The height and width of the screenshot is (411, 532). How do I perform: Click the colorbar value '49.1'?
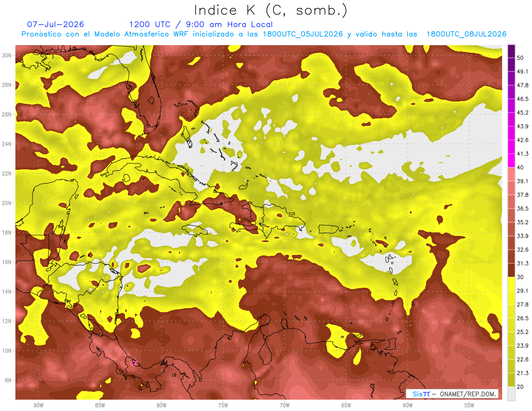pos(523,71)
